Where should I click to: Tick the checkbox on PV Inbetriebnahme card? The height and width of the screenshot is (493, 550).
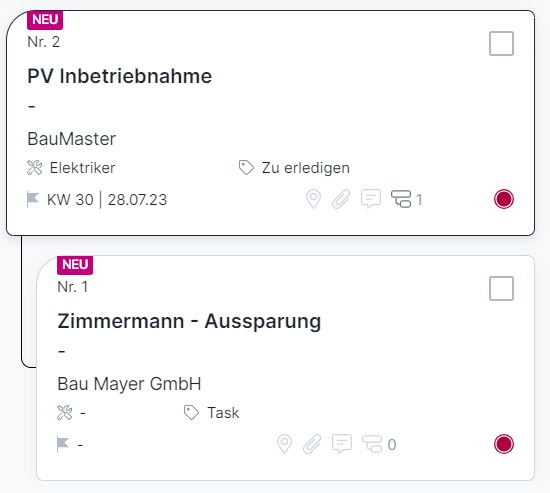click(x=501, y=44)
